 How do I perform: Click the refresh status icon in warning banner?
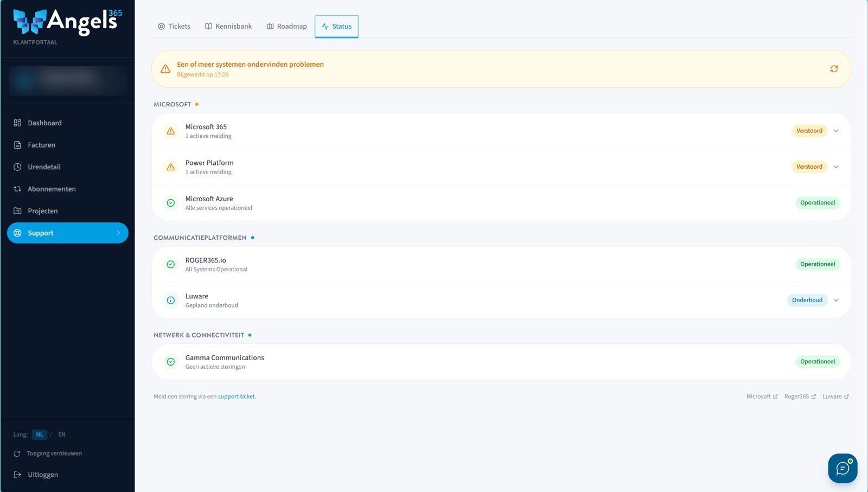[x=834, y=69]
